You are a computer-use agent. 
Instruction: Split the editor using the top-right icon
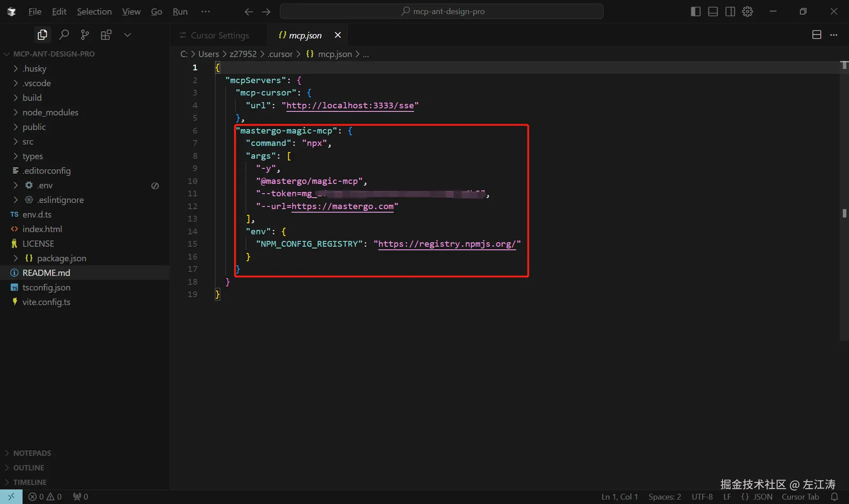816,34
